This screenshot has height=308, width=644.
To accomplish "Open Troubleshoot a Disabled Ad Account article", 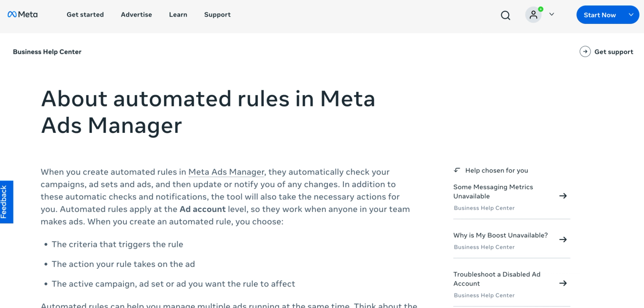I will coord(497,279).
